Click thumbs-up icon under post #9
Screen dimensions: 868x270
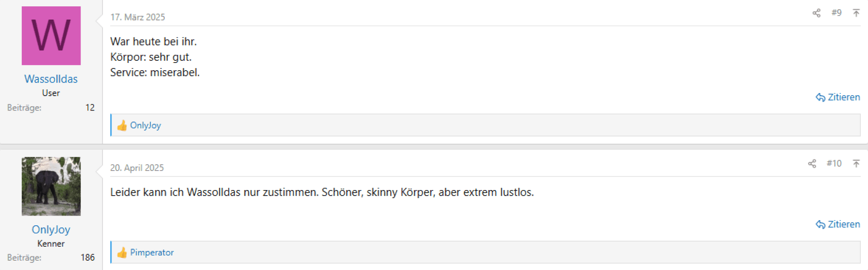coord(122,125)
